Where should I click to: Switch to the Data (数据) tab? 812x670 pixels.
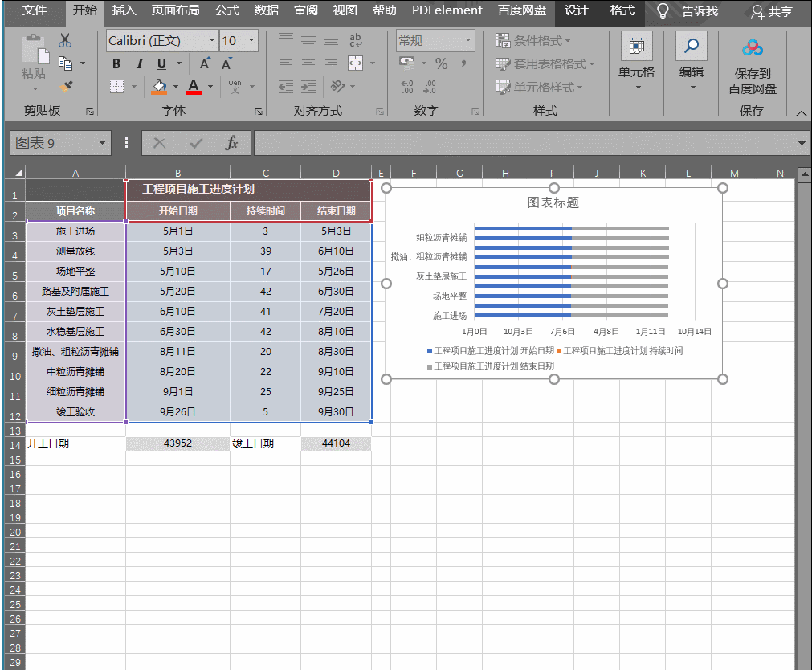[x=267, y=10]
